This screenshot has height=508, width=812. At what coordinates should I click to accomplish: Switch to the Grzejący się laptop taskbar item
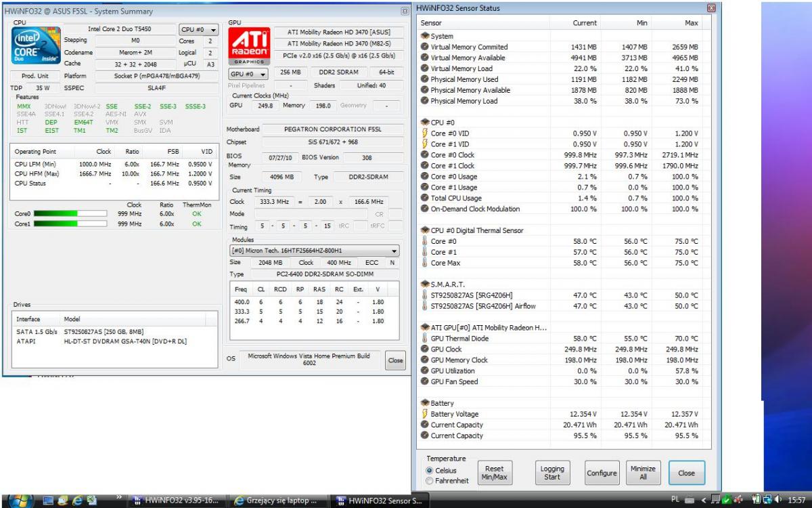tap(277, 501)
